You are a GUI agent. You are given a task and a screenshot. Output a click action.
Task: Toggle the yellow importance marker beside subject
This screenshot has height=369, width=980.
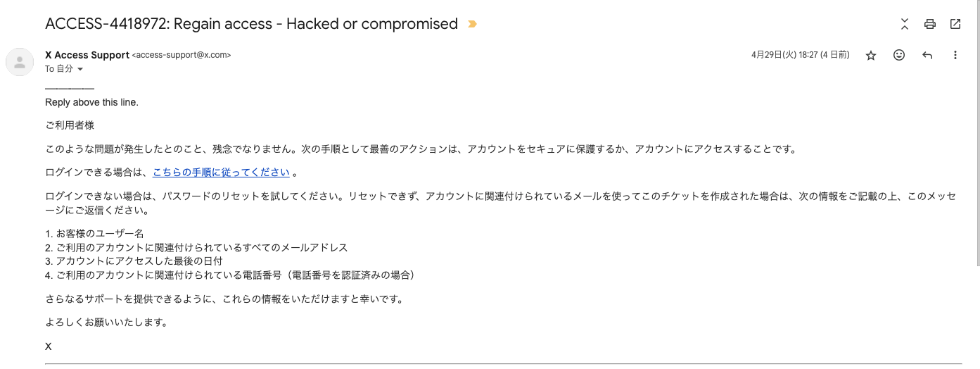tap(472, 24)
